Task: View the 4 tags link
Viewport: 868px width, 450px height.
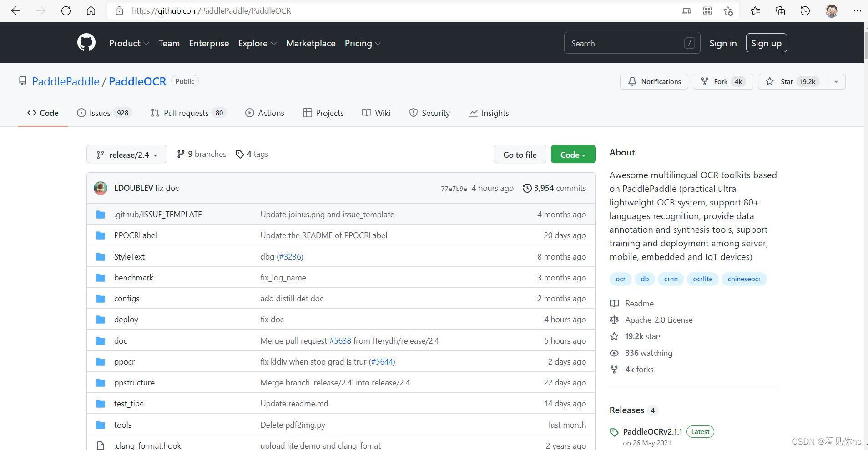Action: [252, 154]
